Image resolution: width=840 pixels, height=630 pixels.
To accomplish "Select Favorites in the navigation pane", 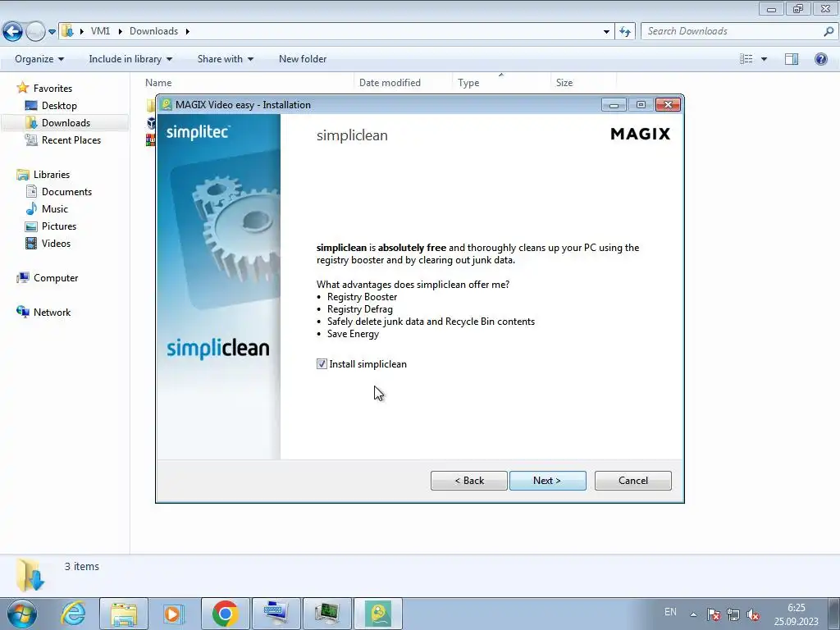I will click(52, 89).
